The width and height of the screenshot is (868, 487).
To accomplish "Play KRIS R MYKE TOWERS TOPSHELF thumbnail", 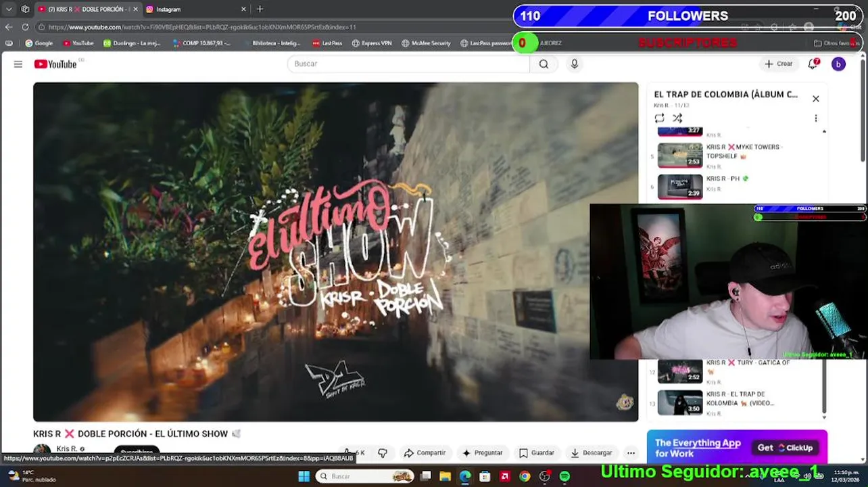I will [680, 155].
